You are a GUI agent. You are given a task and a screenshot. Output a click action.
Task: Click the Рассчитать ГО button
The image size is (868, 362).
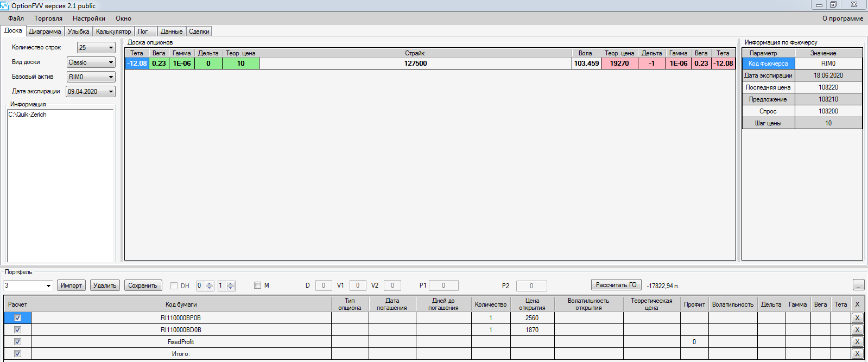(x=616, y=285)
